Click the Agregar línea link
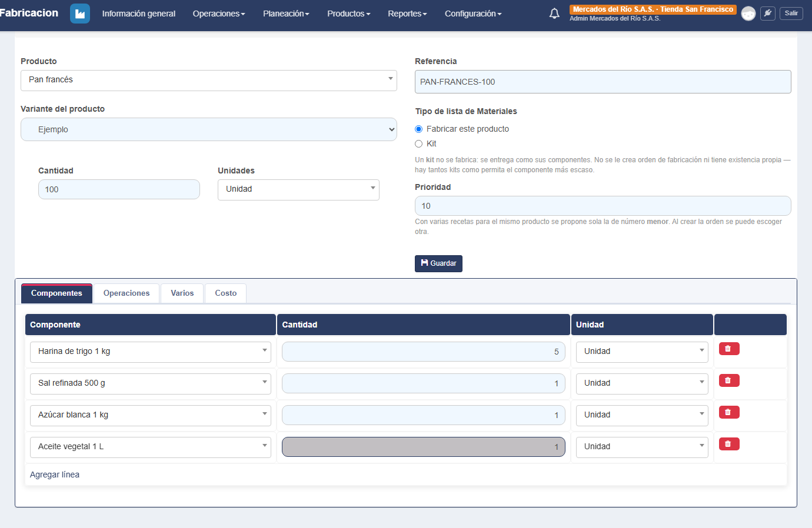 pos(55,474)
